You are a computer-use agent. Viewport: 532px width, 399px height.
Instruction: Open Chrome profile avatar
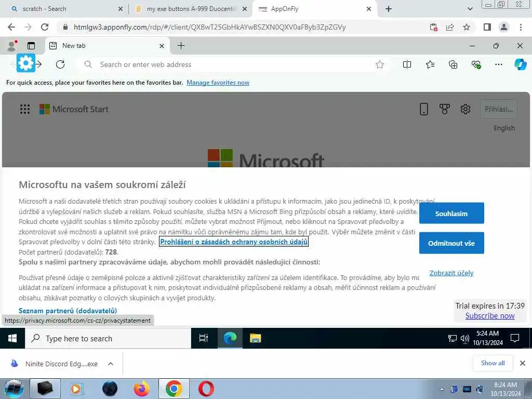click(504, 27)
